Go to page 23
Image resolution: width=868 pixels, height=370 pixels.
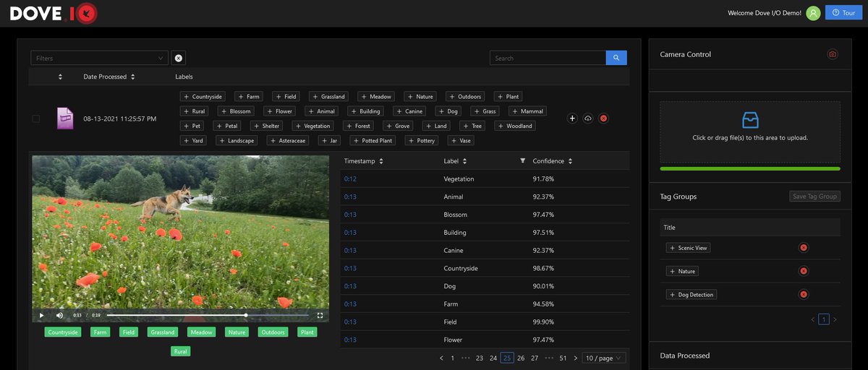click(x=480, y=358)
